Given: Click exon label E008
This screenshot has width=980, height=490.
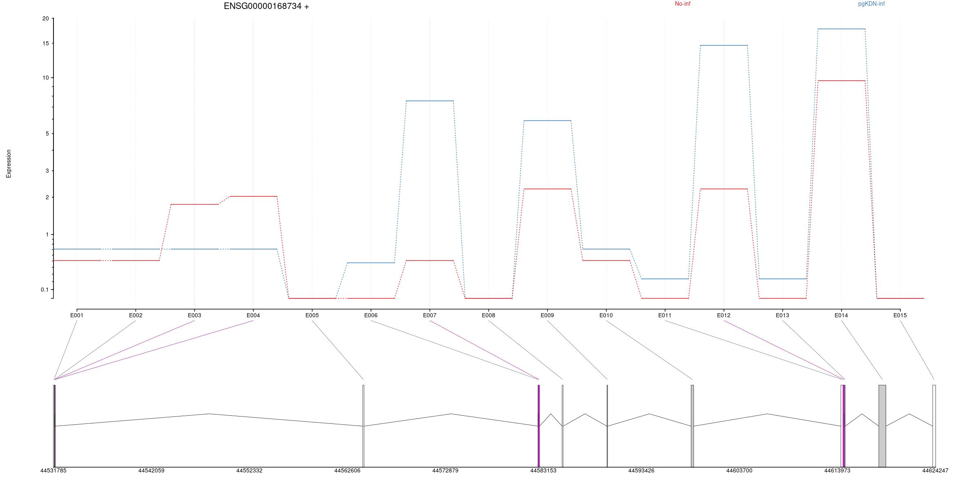Looking at the screenshot, I should pyautogui.click(x=488, y=315).
